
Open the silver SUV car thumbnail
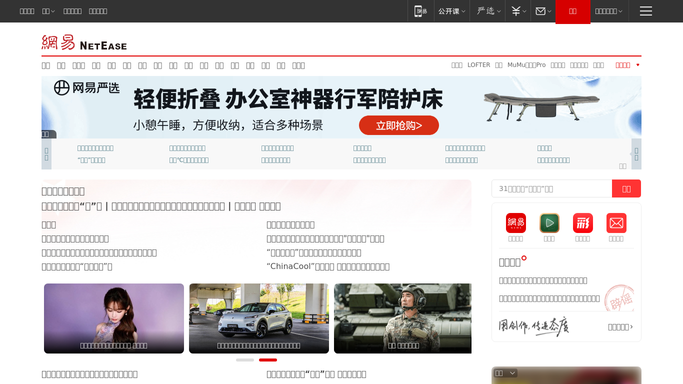(259, 318)
